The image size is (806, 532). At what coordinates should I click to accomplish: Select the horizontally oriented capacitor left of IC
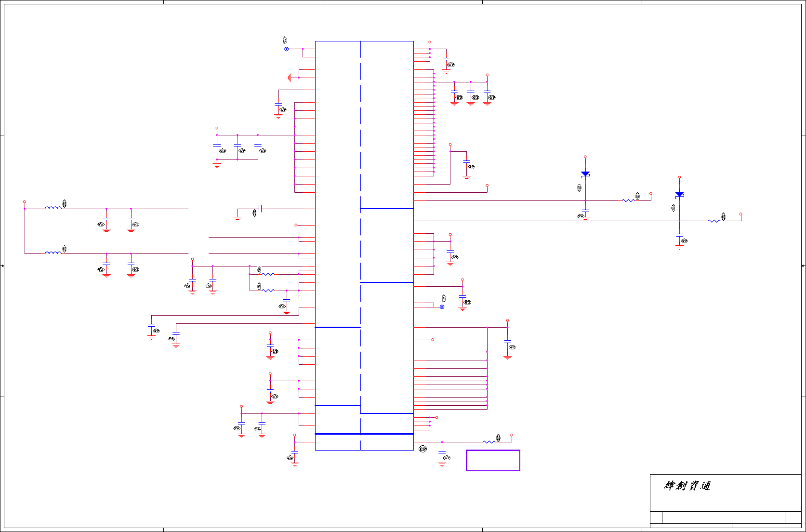260,209
